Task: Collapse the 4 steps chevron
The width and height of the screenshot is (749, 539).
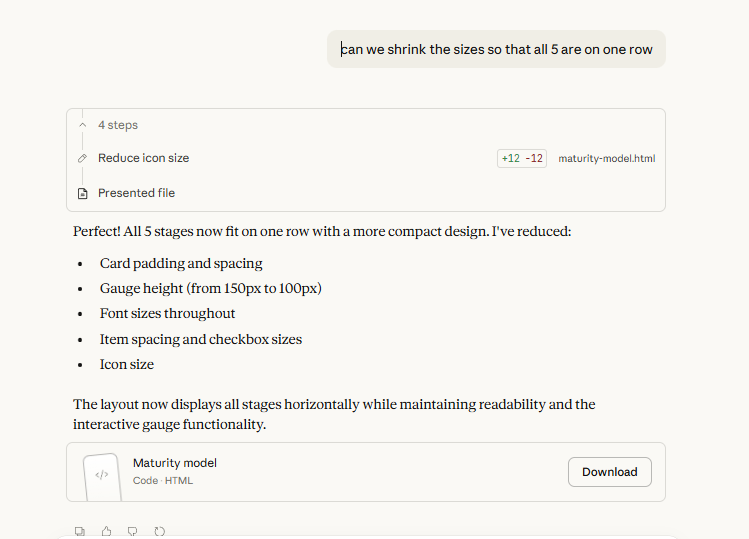Action: coord(83,125)
